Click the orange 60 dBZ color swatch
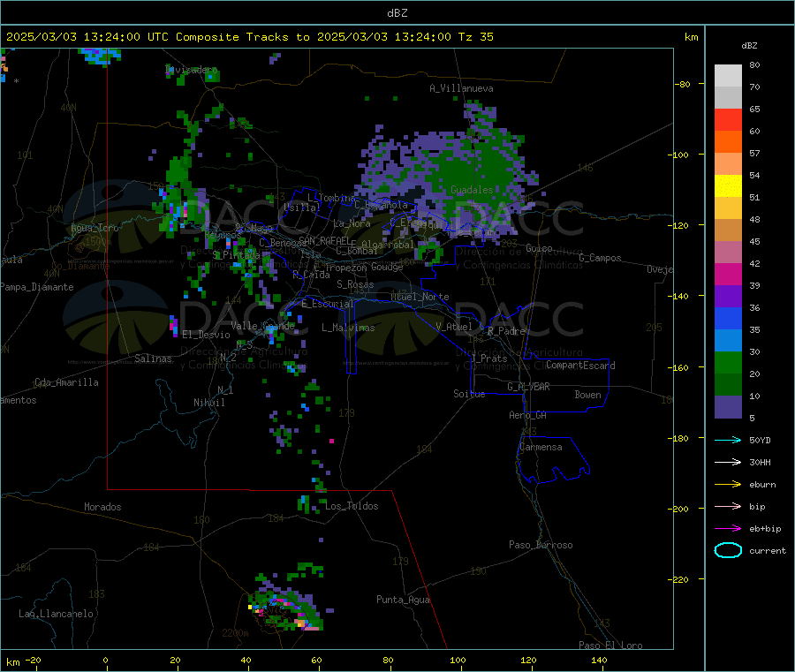Viewport: 795px width, 672px height. click(728, 142)
